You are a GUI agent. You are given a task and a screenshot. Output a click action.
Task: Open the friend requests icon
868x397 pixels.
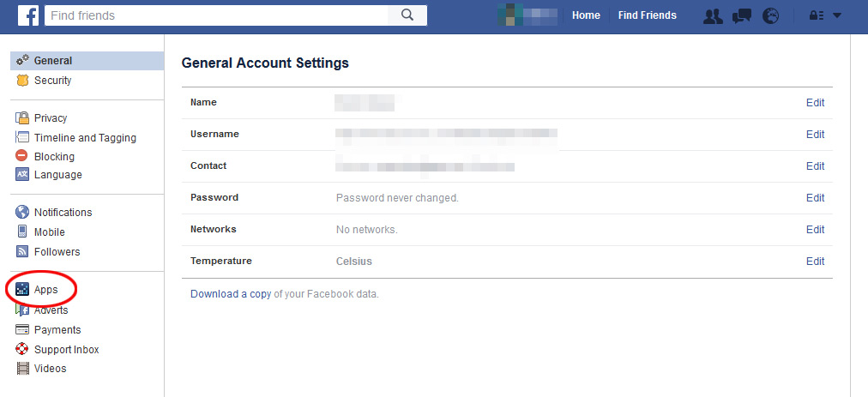[x=713, y=16]
